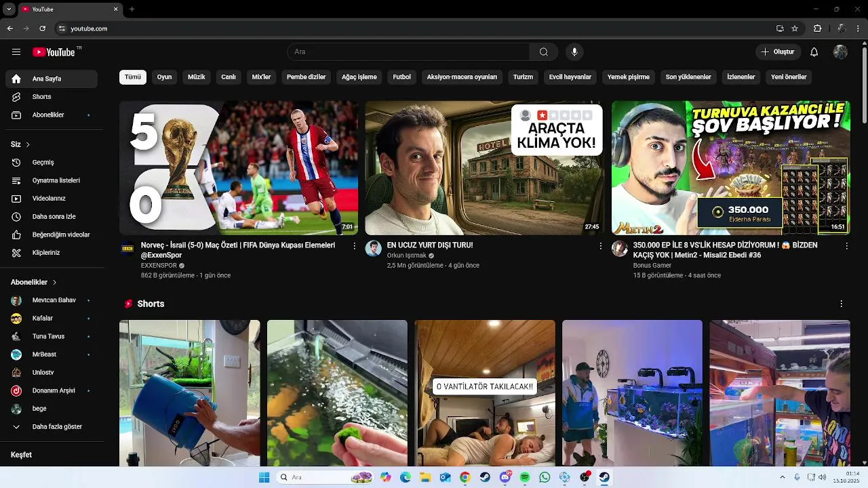The image size is (868, 488).
Task: Open File Explorer from the taskbar
Action: click(425, 477)
